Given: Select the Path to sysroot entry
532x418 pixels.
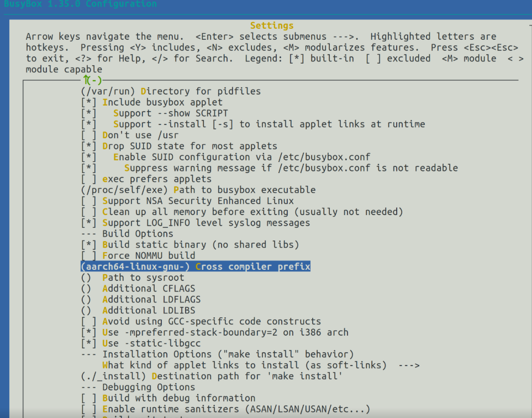Looking at the screenshot, I should tap(133, 278).
